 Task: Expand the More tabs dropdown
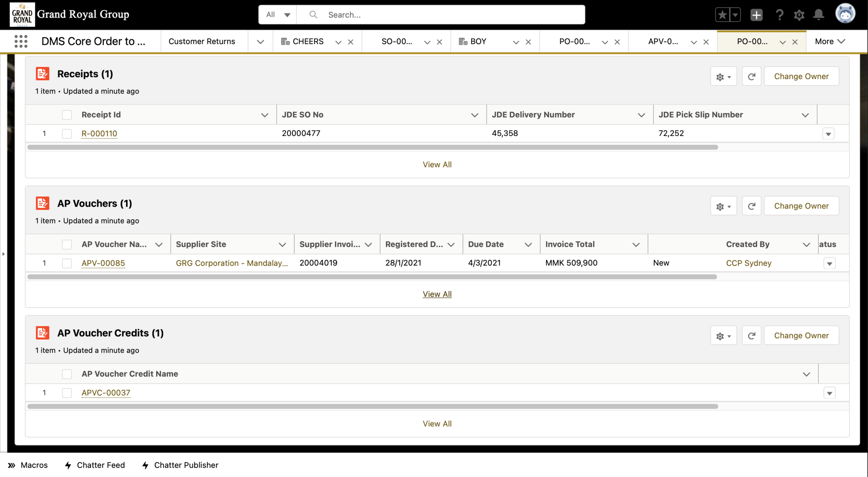[830, 41]
